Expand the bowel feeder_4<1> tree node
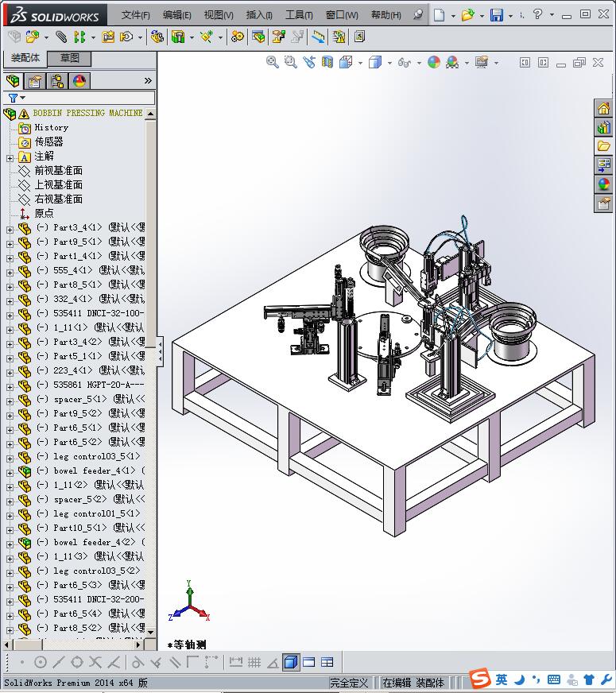The image size is (616, 693). coord(10,473)
